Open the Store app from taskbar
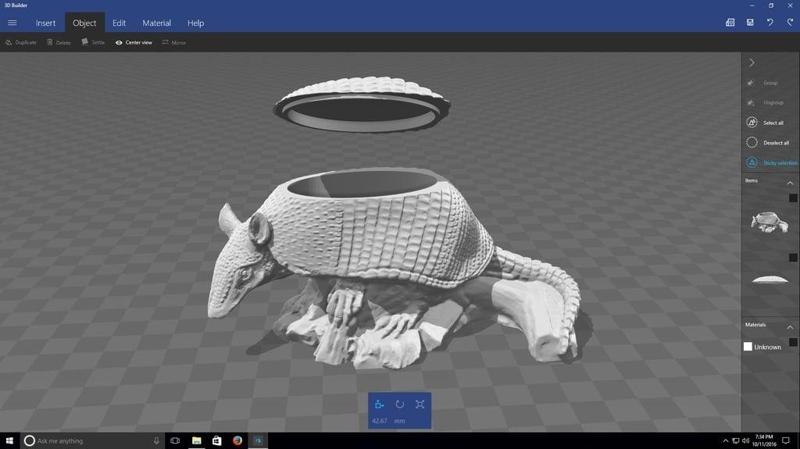The image size is (800, 449). click(217, 441)
